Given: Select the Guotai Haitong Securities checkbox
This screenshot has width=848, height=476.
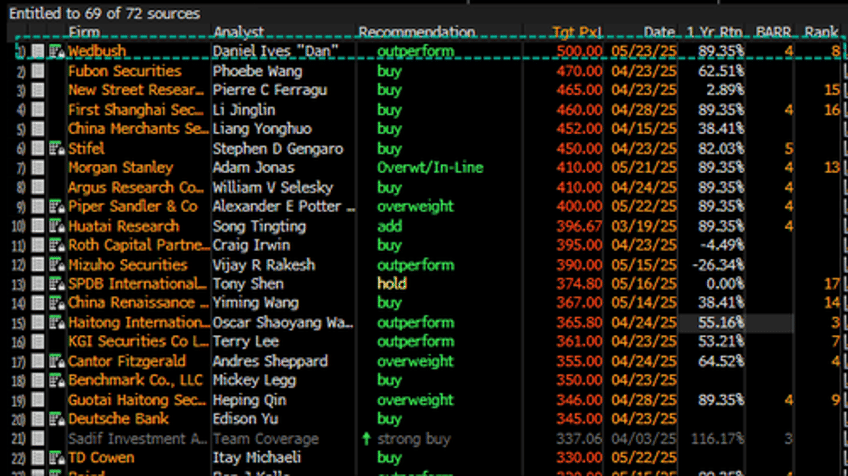Looking at the screenshot, I should [38, 400].
